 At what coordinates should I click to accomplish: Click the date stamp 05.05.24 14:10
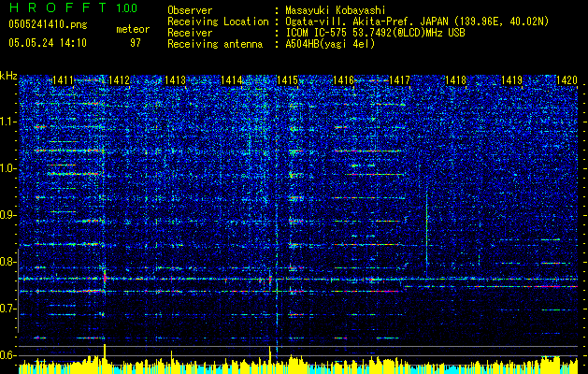coord(48,43)
